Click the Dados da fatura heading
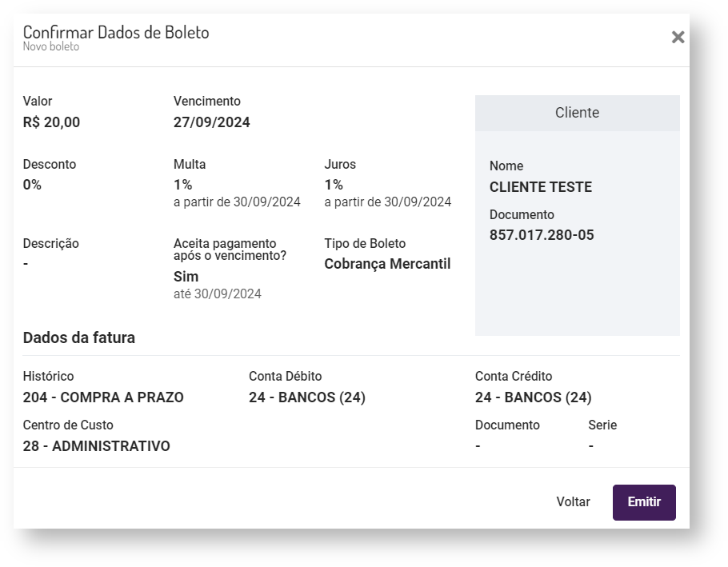728x567 pixels. [x=78, y=337]
